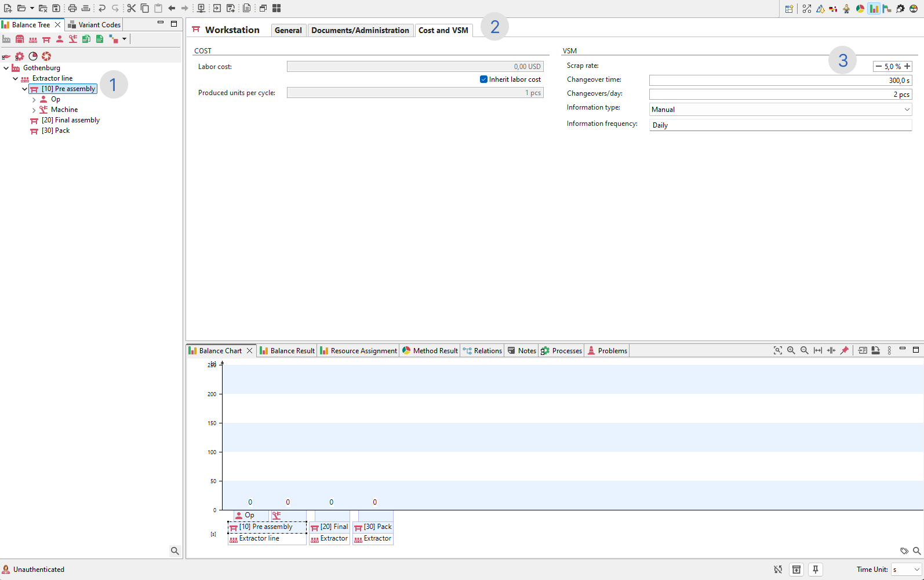
Task: Click the red gear icon in tree toolbar
Action: [x=20, y=56]
